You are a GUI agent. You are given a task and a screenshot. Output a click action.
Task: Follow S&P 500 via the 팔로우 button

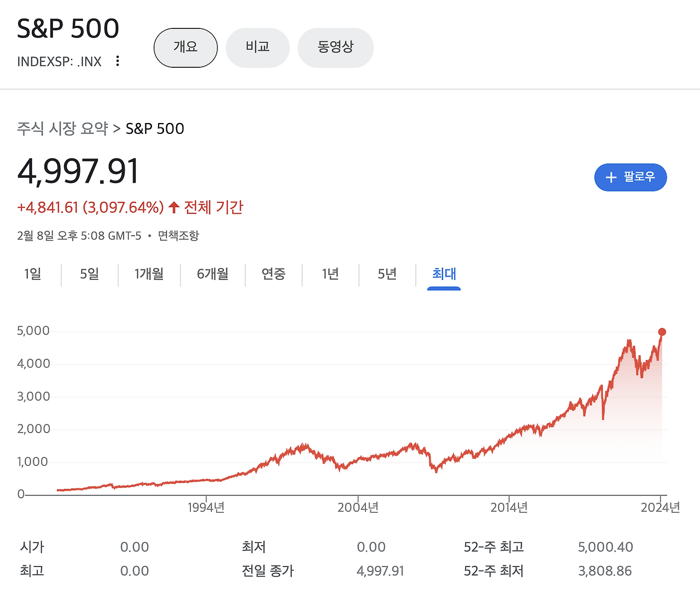(631, 177)
